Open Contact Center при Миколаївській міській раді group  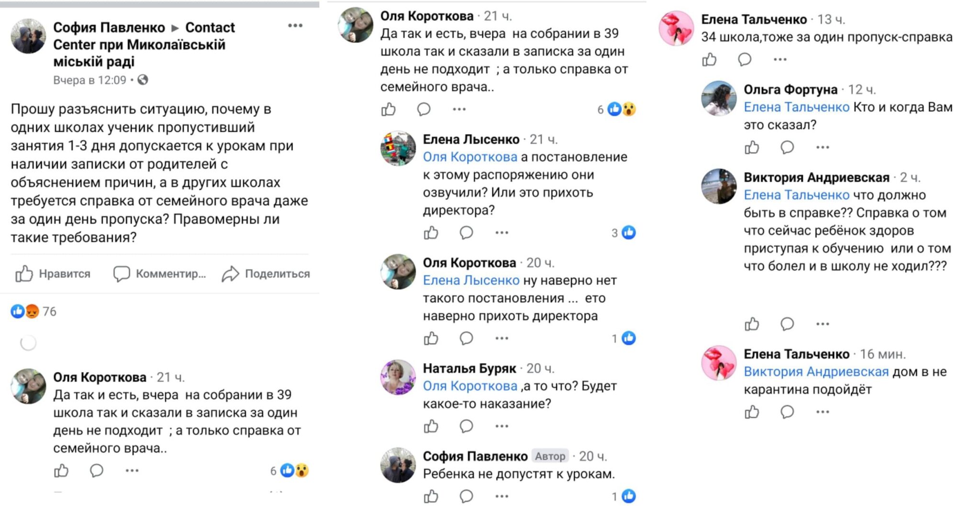point(144,45)
